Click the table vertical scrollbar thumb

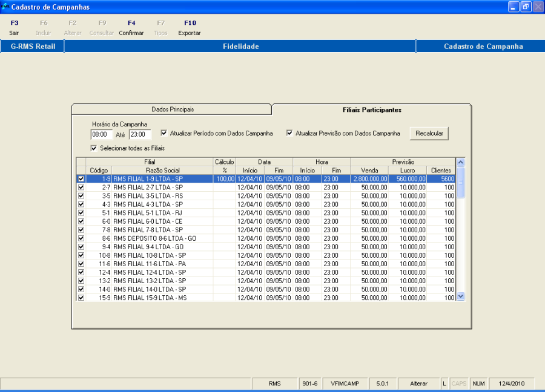(461, 182)
